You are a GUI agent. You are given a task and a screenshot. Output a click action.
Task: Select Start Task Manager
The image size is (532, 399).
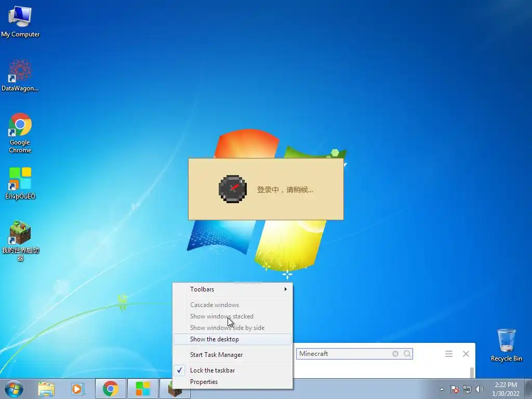(233, 354)
